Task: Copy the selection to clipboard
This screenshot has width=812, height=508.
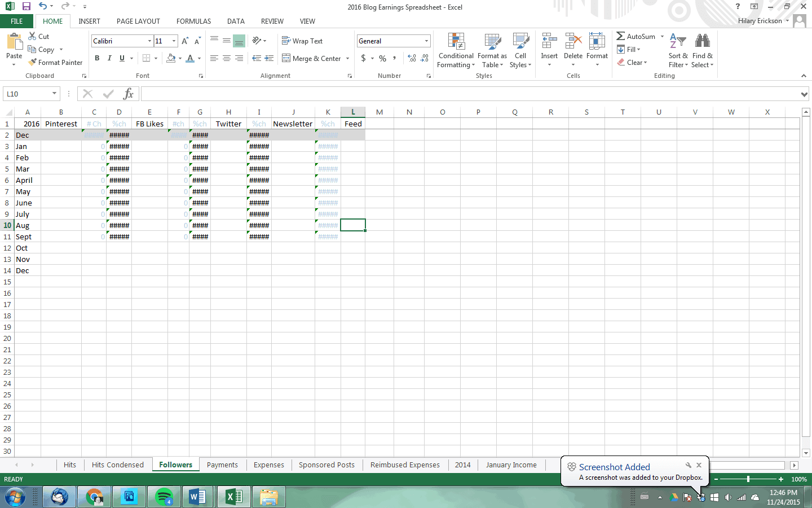Action: point(41,50)
